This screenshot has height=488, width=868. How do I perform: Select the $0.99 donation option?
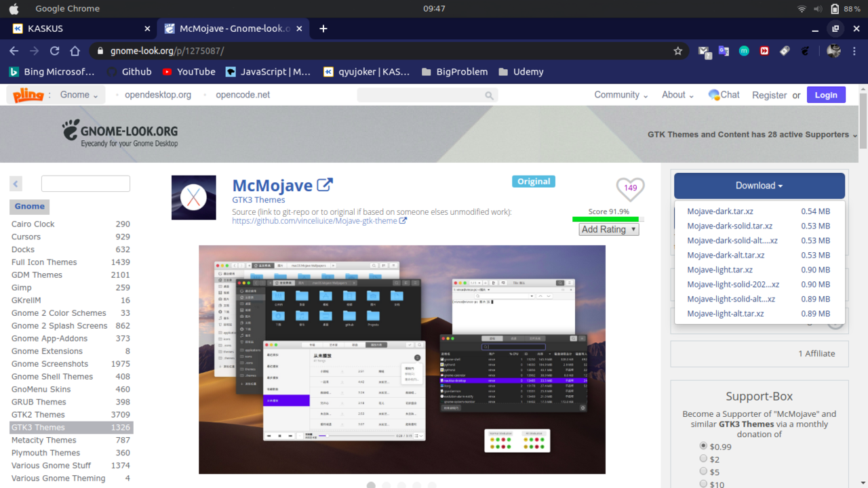(703, 446)
